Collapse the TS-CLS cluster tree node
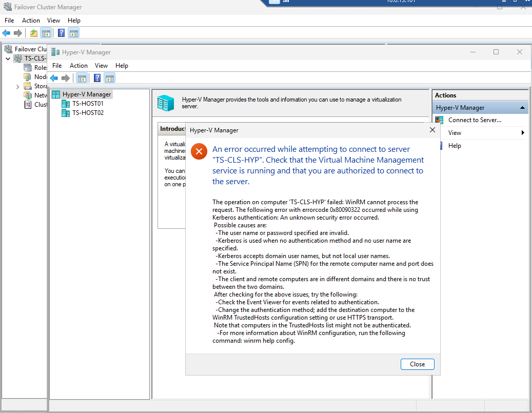This screenshot has width=532, height=413. pos(8,58)
